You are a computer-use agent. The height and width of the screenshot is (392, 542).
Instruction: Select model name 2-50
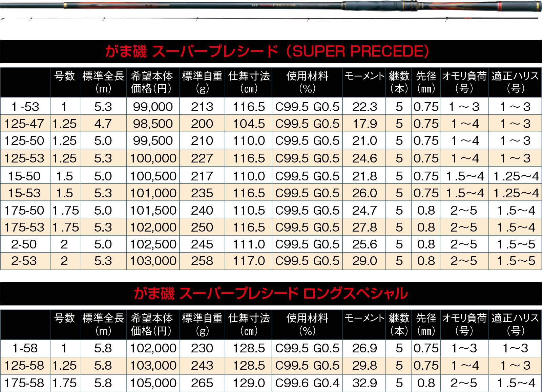24,244
